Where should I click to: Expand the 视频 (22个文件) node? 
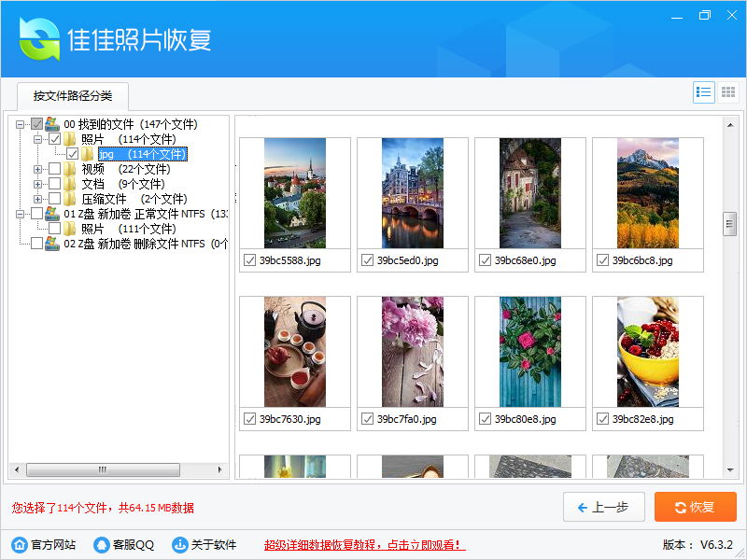(37, 169)
